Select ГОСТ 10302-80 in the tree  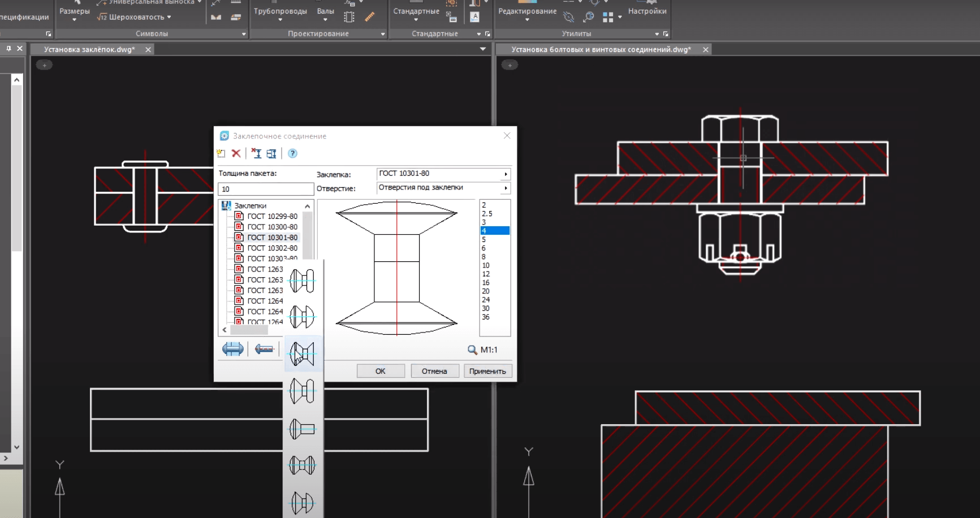click(x=272, y=248)
